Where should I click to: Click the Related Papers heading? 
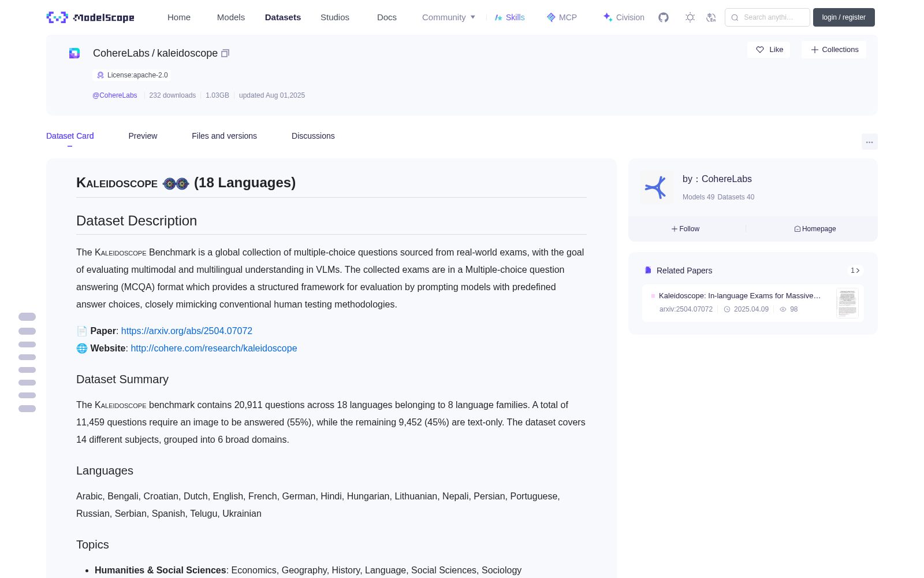pos(684,271)
